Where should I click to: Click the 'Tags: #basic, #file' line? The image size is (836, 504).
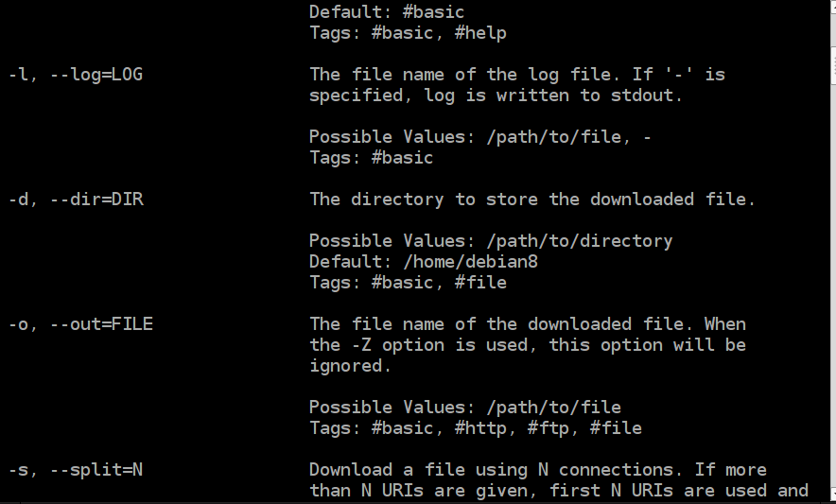(x=408, y=283)
